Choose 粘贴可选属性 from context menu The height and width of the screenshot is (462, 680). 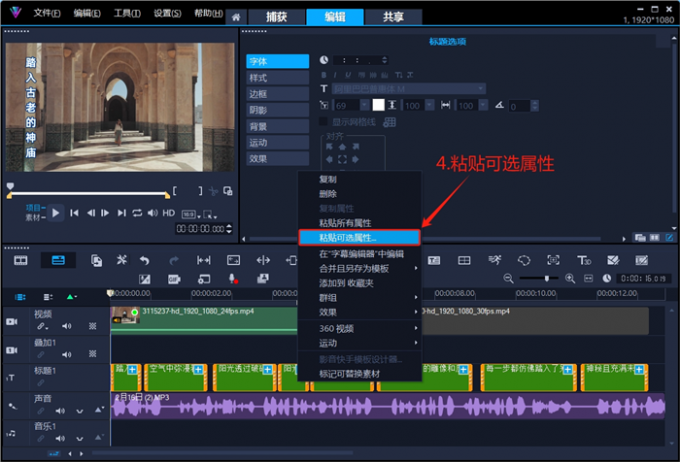pos(360,238)
